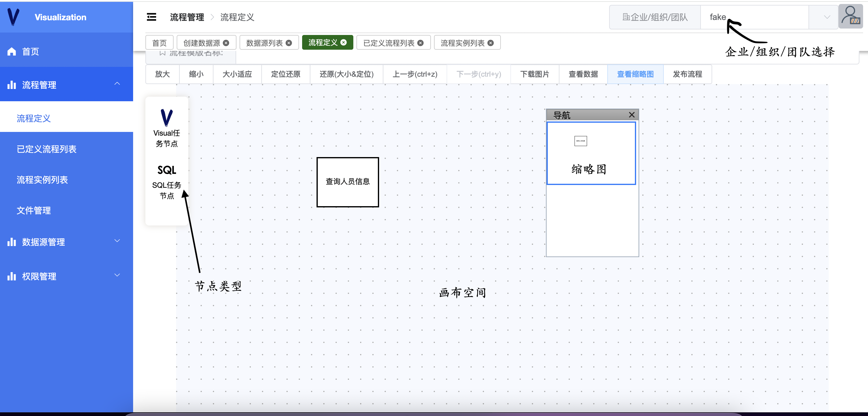
Task: Close the 创建数据源 tab
Action: pyautogui.click(x=226, y=43)
